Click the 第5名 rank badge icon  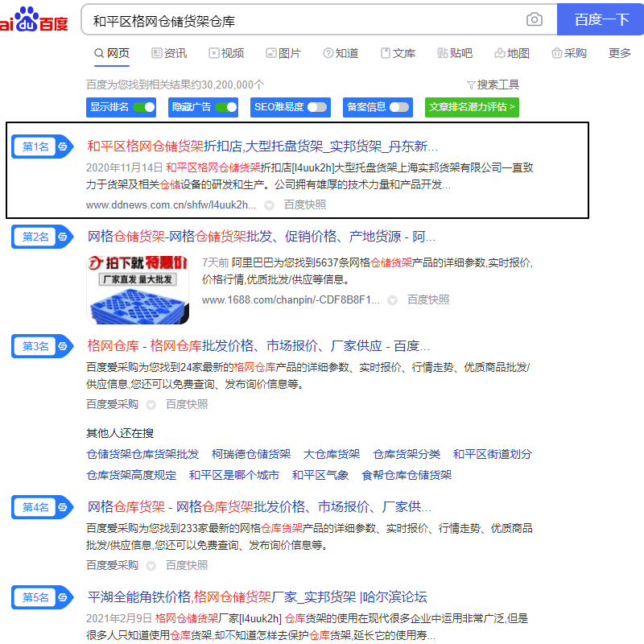pyautogui.click(x=43, y=597)
